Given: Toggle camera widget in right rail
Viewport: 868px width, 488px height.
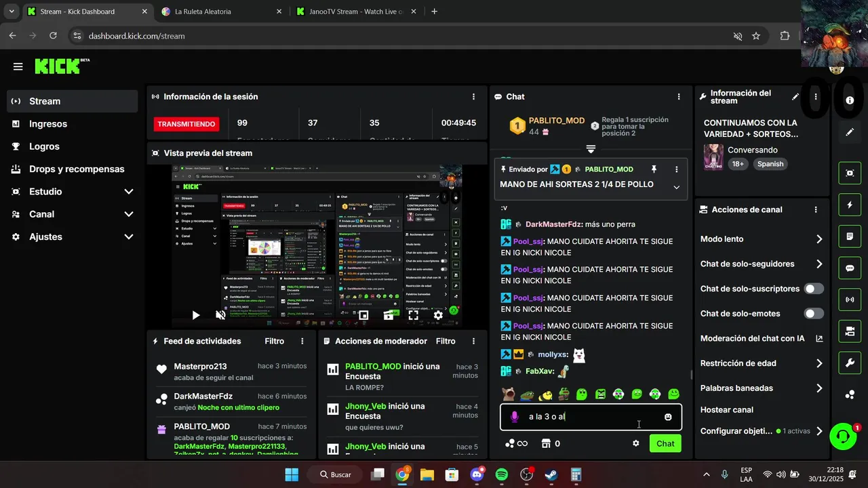Looking at the screenshot, I should tap(850, 331).
